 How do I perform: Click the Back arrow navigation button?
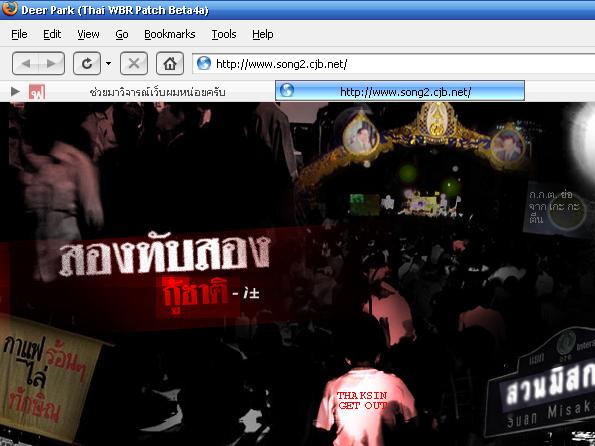tap(25, 63)
